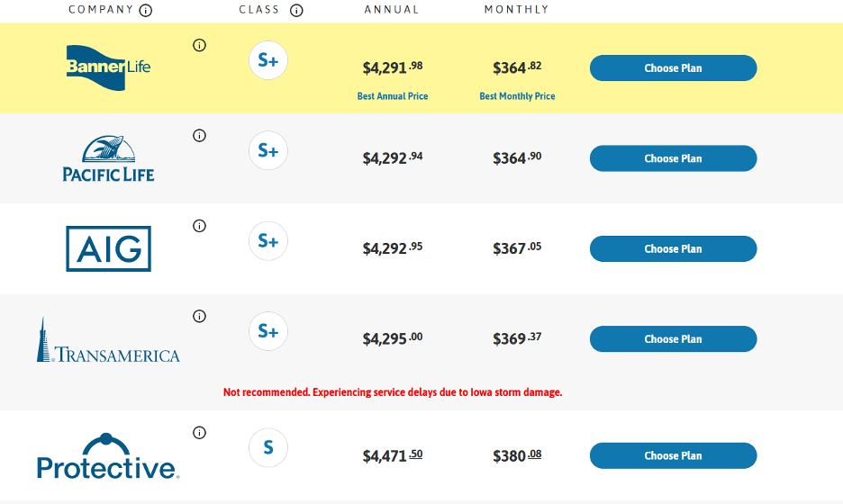This screenshot has height=504, width=843.
Task: Select monthly price $367.05
Action: coord(517,248)
